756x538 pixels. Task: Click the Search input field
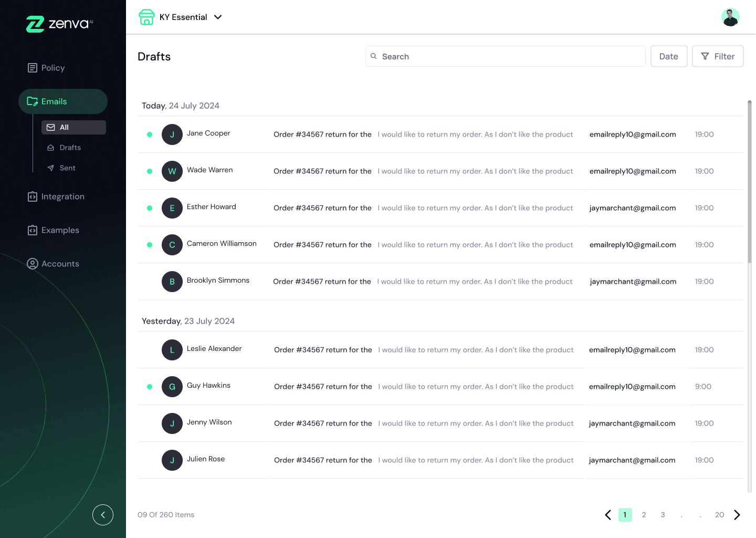coord(506,56)
